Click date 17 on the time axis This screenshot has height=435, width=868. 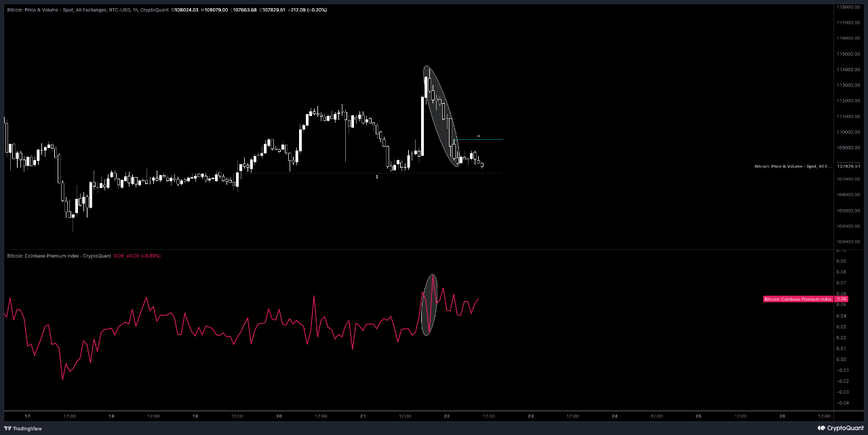click(x=27, y=416)
